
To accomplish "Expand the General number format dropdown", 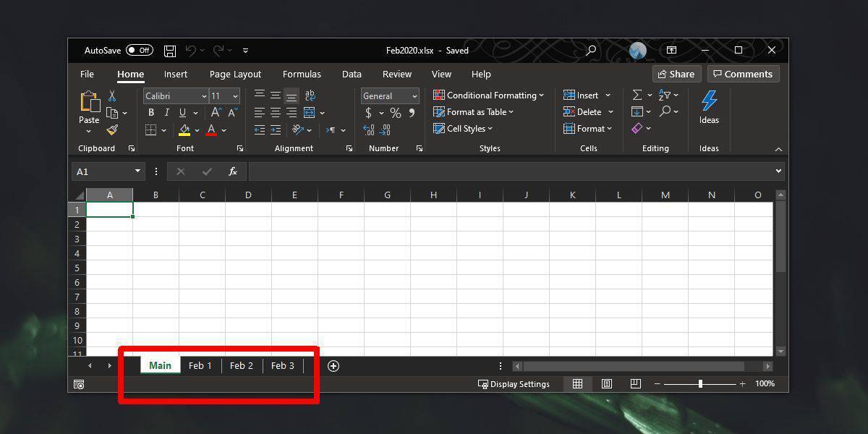I will pos(414,96).
